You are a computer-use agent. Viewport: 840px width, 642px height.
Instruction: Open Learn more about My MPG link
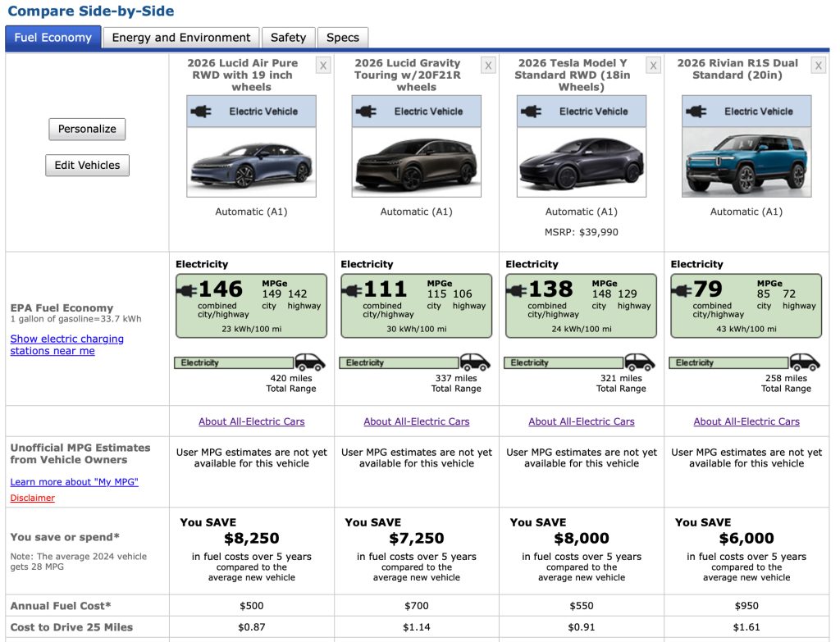pyautogui.click(x=74, y=482)
